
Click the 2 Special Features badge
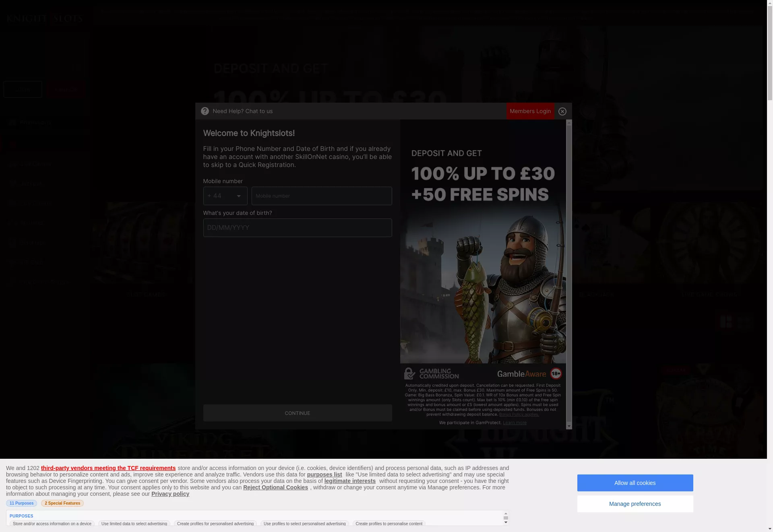coord(62,503)
